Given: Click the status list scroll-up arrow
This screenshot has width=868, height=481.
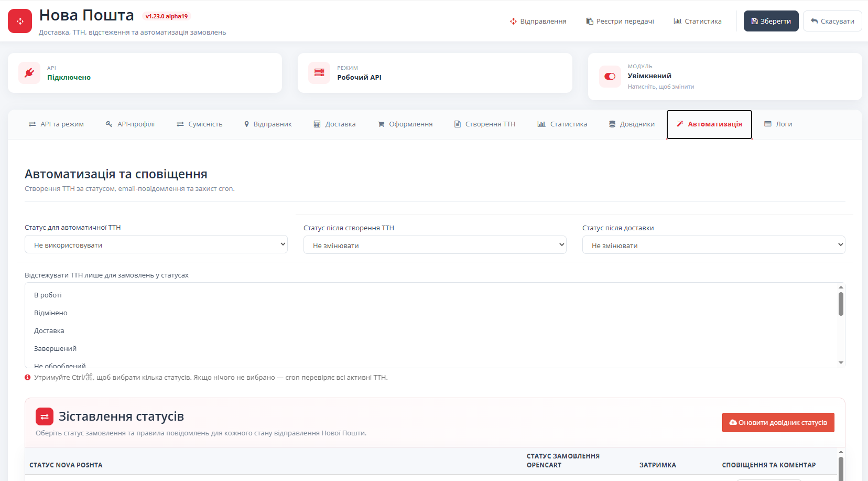Looking at the screenshot, I should (841, 287).
